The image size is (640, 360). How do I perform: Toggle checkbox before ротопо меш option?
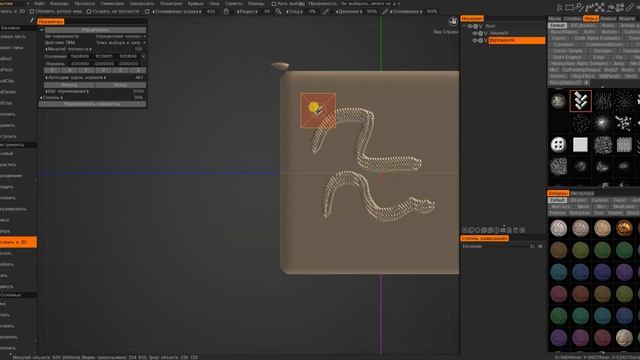pyautogui.click(x=32, y=11)
